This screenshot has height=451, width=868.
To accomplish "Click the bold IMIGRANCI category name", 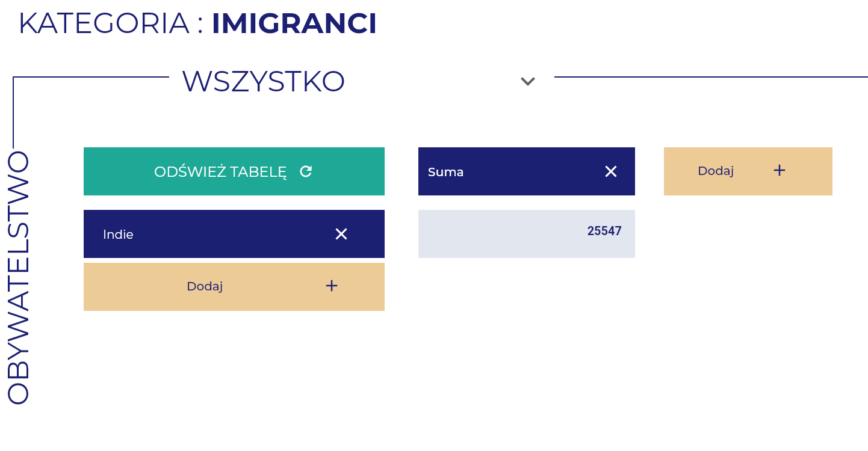I will point(294,23).
